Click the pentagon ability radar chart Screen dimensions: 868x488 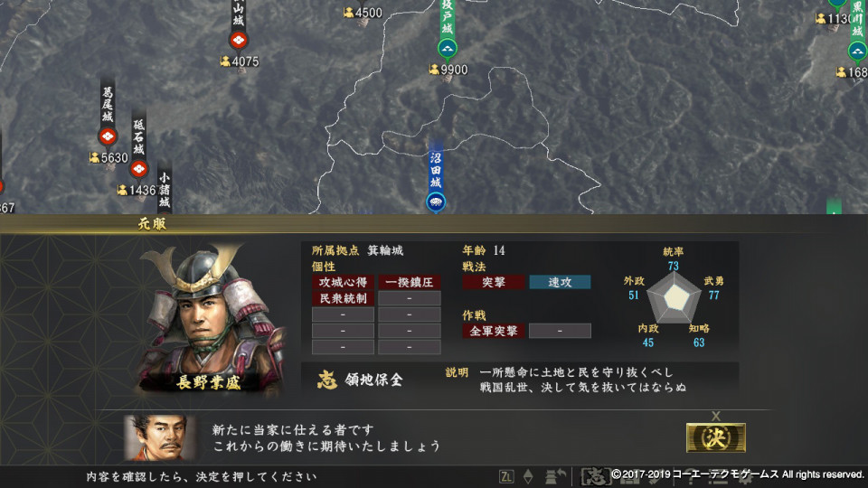click(x=674, y=297)
